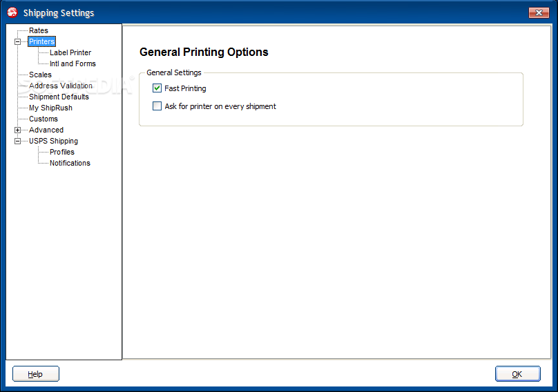The width and height of the screenshot is (558, 392).
Task: Select the Printers tree item
Action: (41, 41)
